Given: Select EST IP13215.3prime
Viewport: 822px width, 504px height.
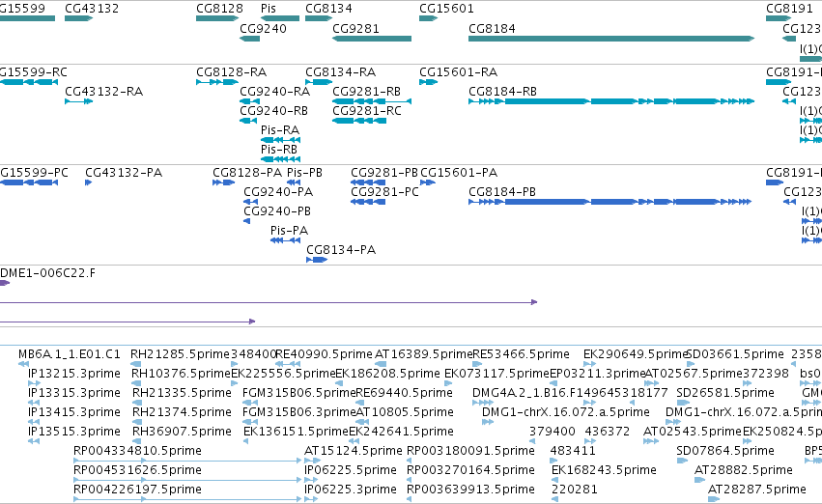Looking at the screenshot, I should pyautogui.click(x=74, y=374).
